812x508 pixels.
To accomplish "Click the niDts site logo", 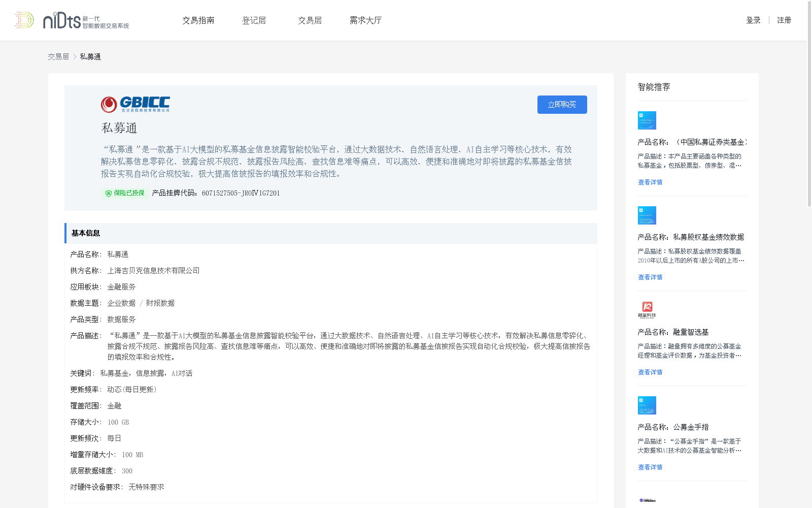I will click(x=72, y=20).
